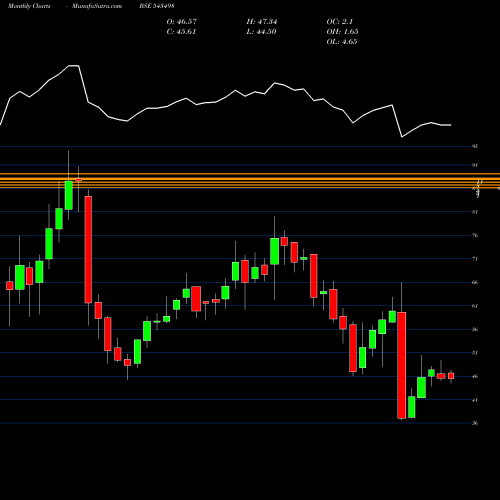
Task: Click the "BSE 543498" symbol text
Action: point(157,6)
